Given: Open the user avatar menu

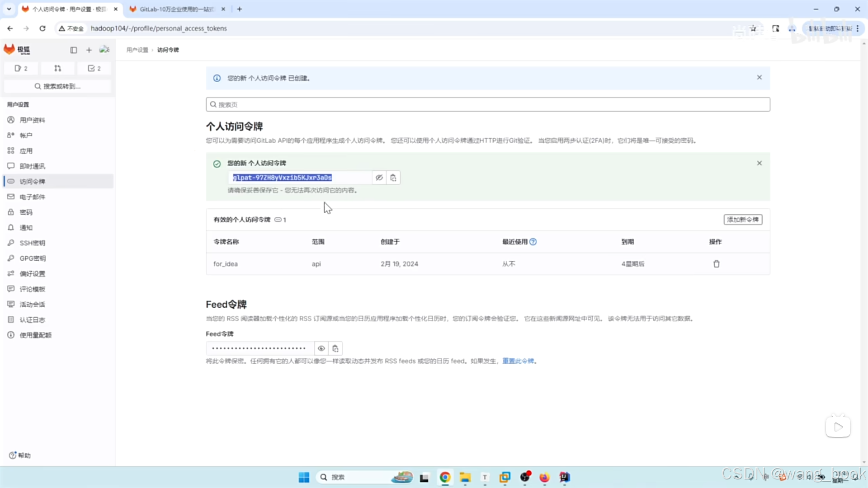Looking at the screenshot, I should (x=104, y=50).
